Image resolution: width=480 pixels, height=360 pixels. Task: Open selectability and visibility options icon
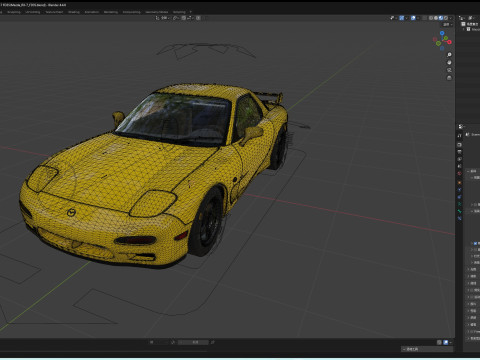point(392,18)
